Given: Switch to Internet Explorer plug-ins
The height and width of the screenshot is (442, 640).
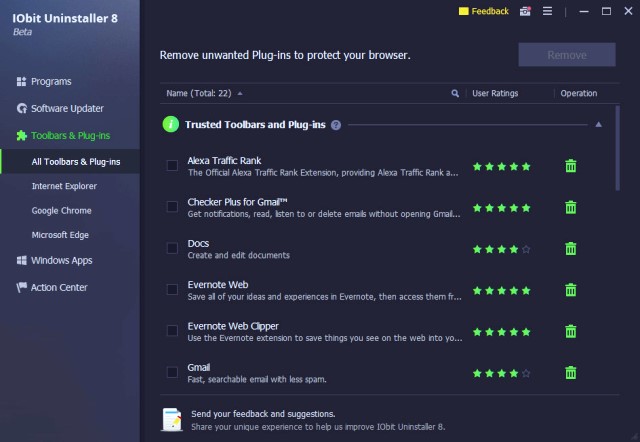Looking at the screenshot, I should [x=64, y=186].
